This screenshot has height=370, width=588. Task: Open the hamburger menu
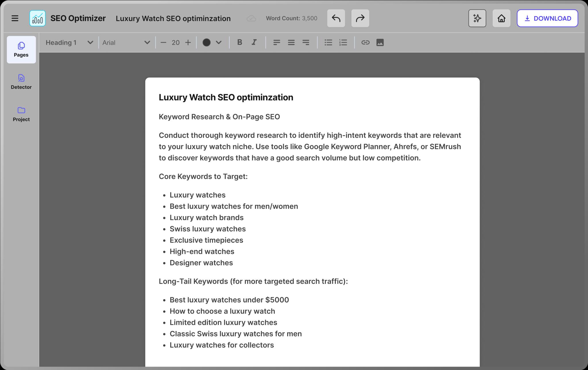15,18
